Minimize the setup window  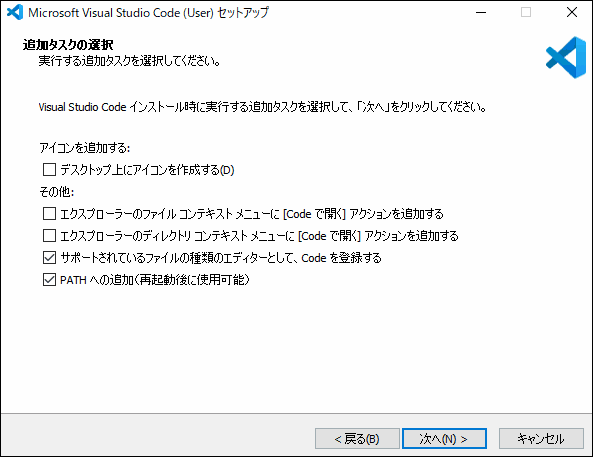481,12
